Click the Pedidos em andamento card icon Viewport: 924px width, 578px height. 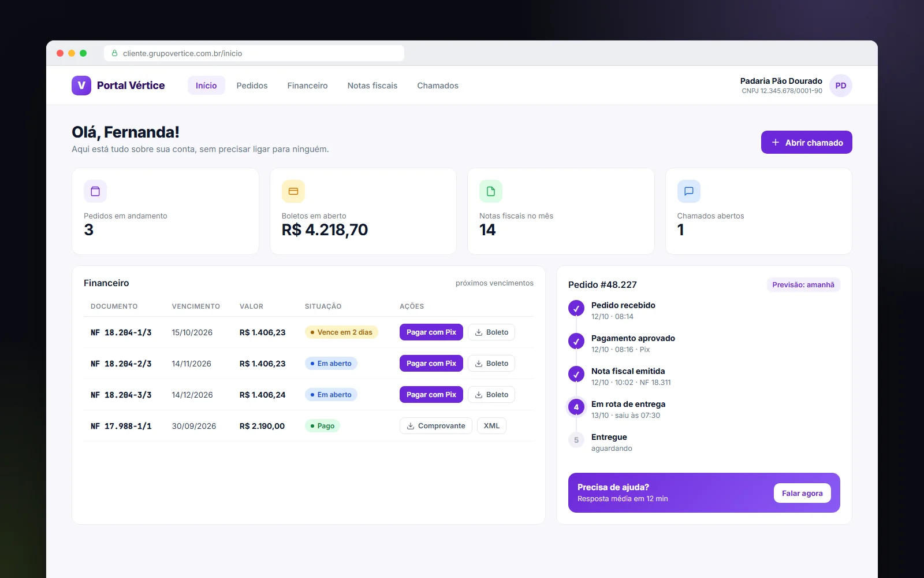pyautogui.click(x=95, y=191)
